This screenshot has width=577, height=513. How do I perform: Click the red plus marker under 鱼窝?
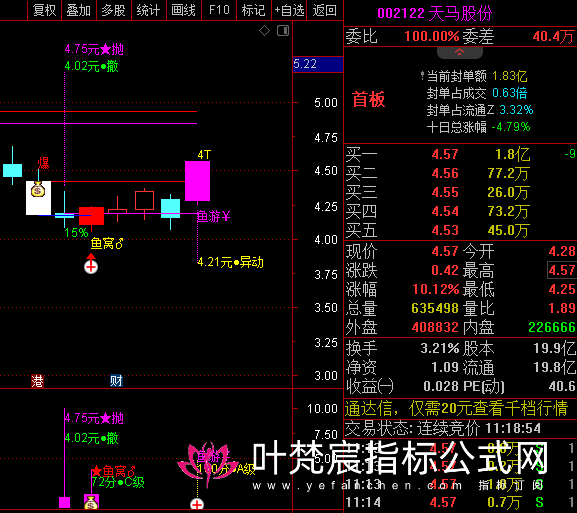91,267
